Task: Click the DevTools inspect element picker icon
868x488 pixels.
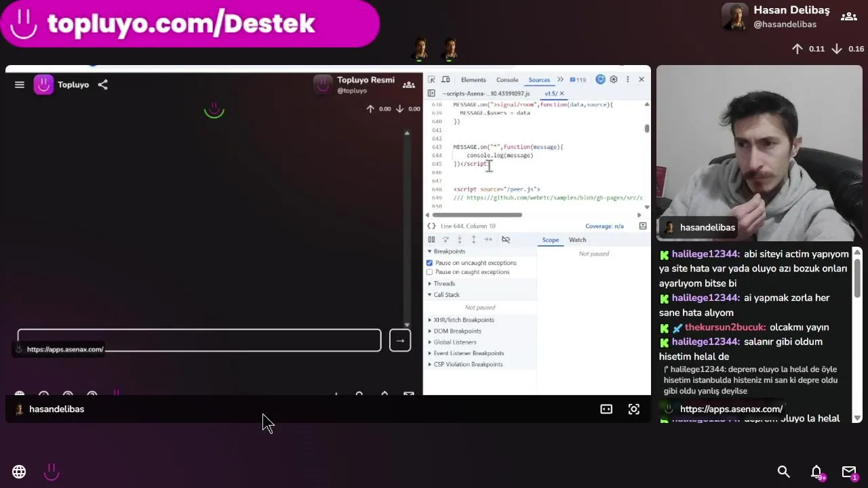Action: [x=432, y=79]
